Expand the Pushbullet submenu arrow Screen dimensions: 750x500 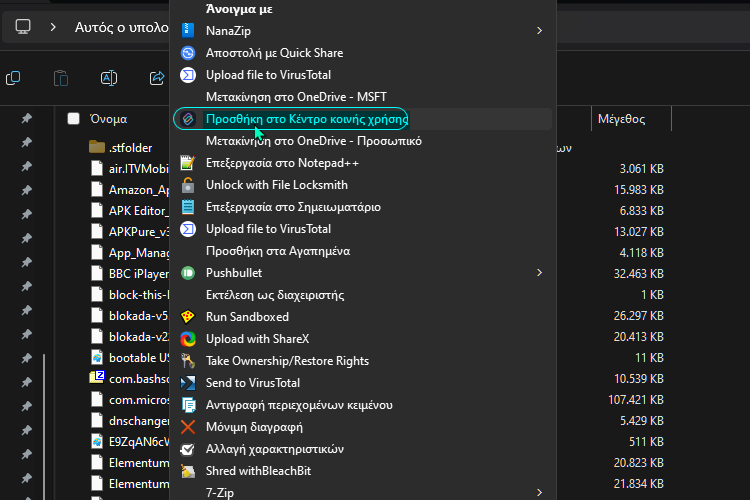click(539, 273)
